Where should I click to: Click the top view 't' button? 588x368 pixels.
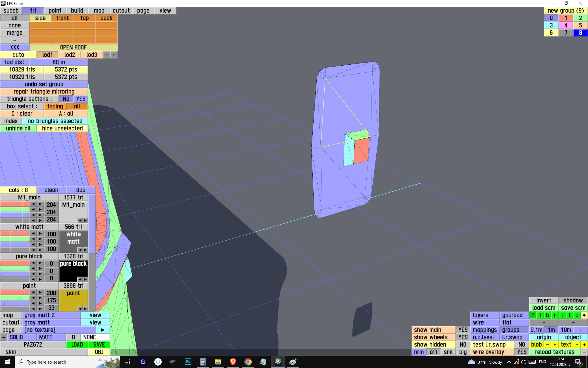[569, 315]
